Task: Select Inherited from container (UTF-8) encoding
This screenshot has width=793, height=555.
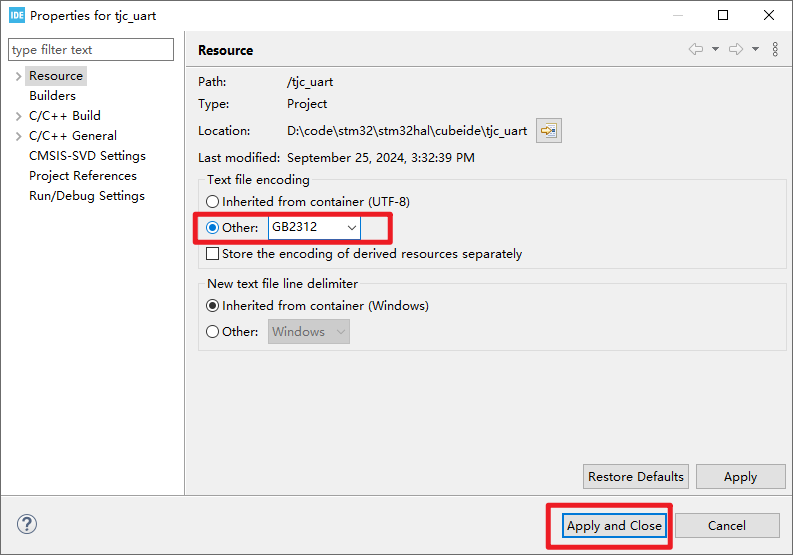Action: (212, 202)
